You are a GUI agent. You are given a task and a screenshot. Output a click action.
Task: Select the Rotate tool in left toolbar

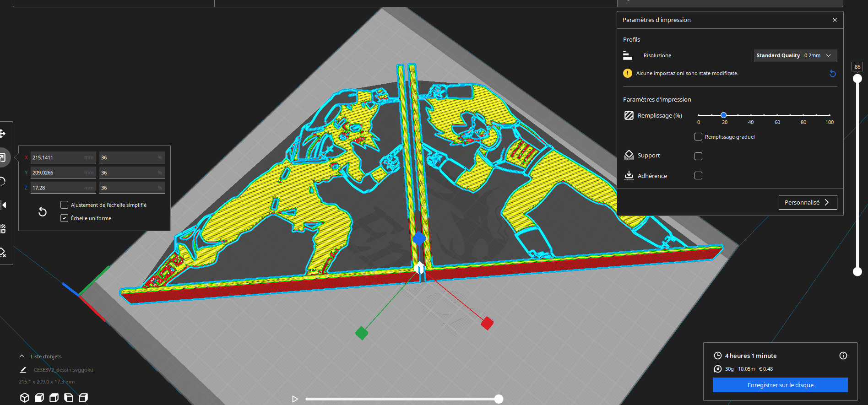(2, 181)
